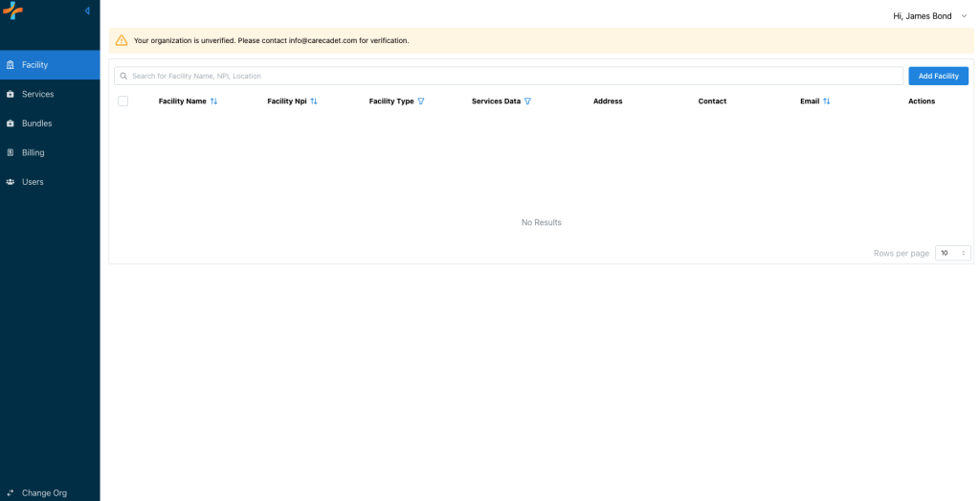The width and height of the screenshot is (980, 501).
Task: Navigate to Billing in the sidebar
Action: 33,152
